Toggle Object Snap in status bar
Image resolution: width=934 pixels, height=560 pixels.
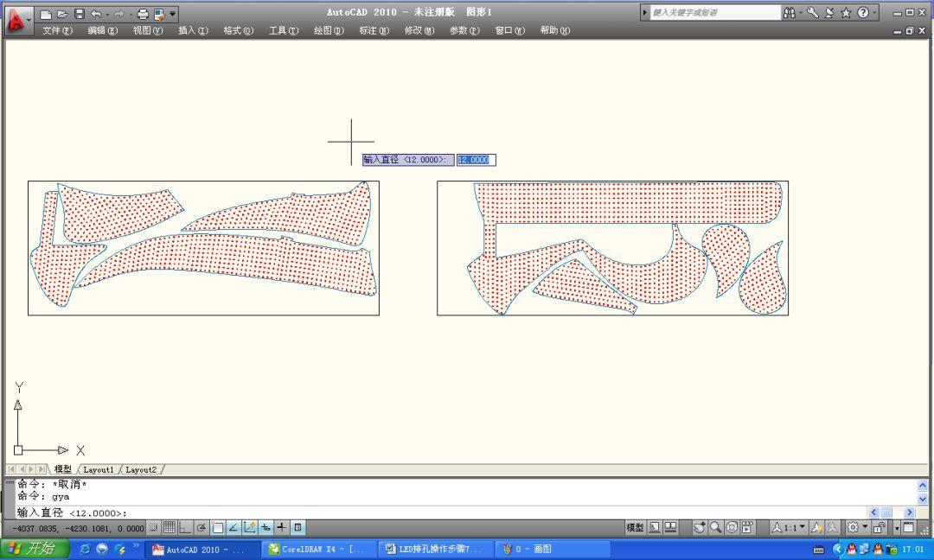point(218,527)
